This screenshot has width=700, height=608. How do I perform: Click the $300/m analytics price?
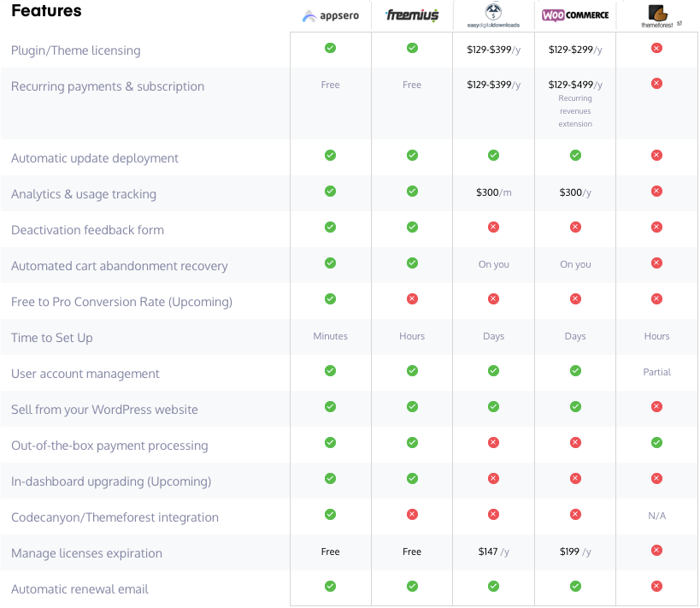pos(494,192)
